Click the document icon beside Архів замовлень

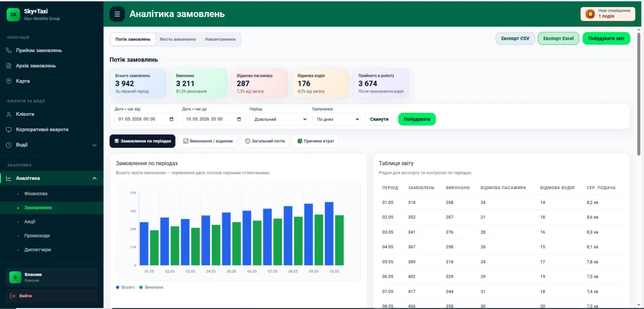click(x=9, y=65)
